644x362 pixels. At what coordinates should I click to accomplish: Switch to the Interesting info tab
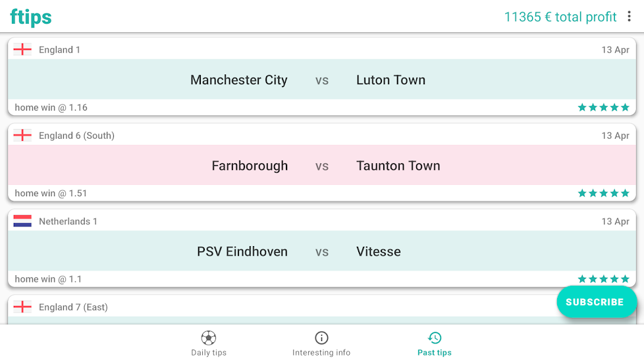tap(321, 352)
